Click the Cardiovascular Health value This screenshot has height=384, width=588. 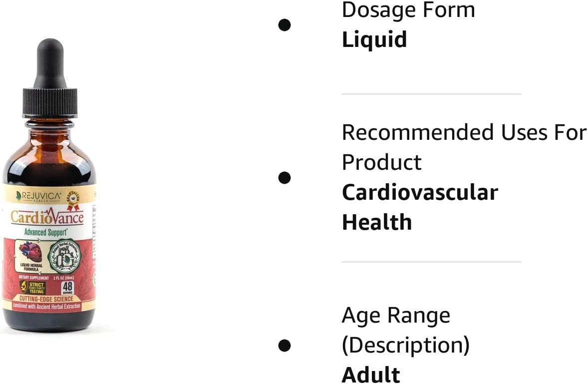pyautogui.click(x=420, y=207)
